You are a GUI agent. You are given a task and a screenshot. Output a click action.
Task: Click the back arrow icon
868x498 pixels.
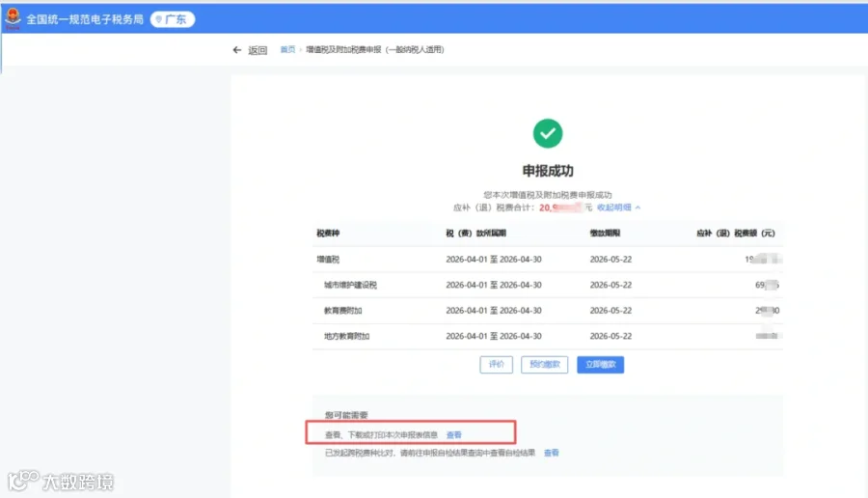(x=237, y=50)
